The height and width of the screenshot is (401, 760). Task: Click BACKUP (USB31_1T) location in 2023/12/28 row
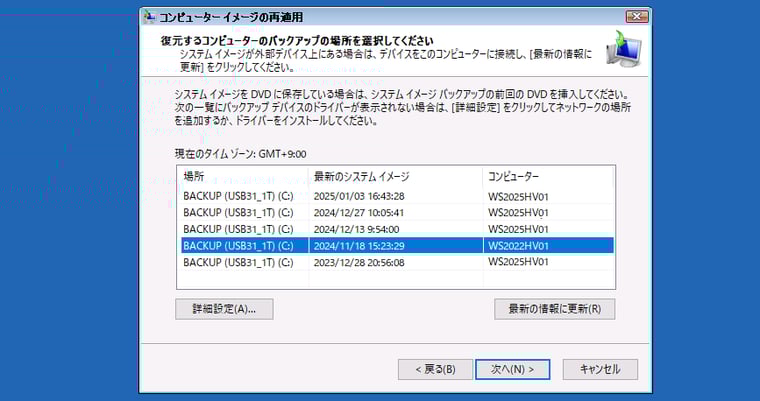238,262
